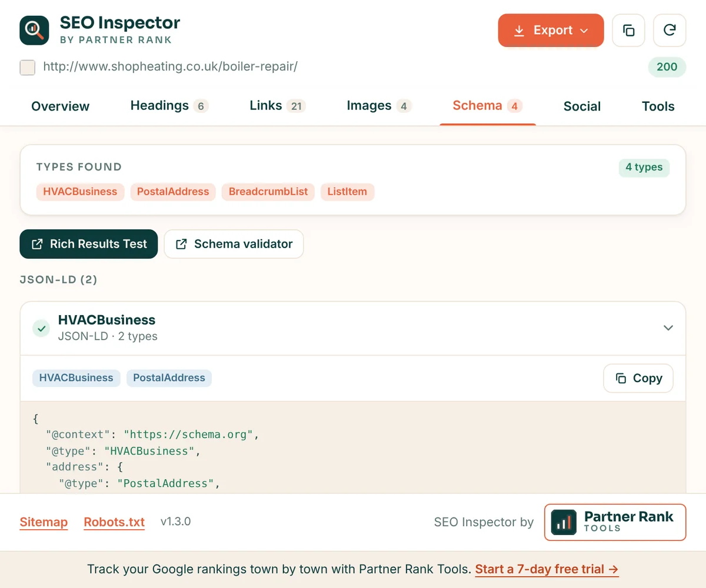This screenshot has height=588, width=706.
Task: Click the HVACBusiness tag under Types Found
Action: click(80, 192)
